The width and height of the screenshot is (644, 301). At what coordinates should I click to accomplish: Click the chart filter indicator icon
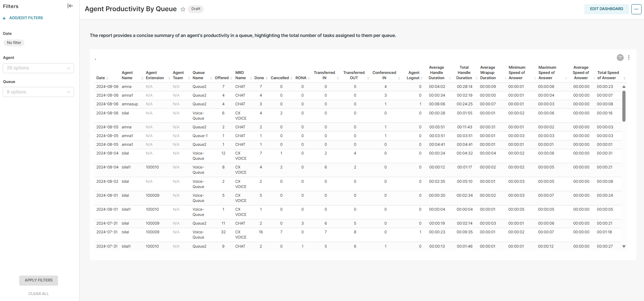(620, 58)
